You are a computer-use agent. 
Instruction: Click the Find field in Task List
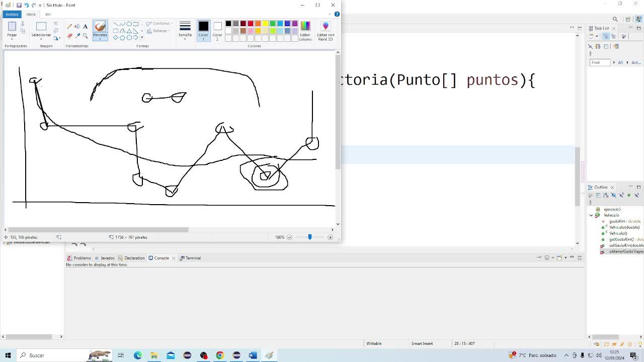(x=599, y=62)
